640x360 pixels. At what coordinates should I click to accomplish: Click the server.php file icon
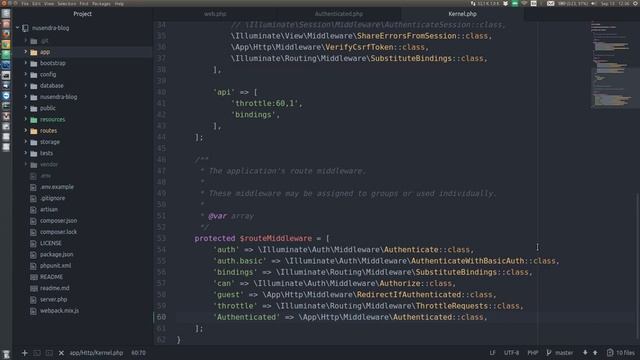click(33, 300)
